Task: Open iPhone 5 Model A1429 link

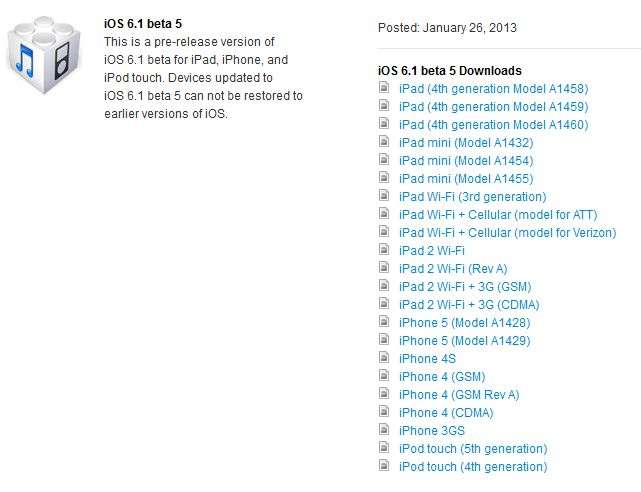Action: [464, 340]
